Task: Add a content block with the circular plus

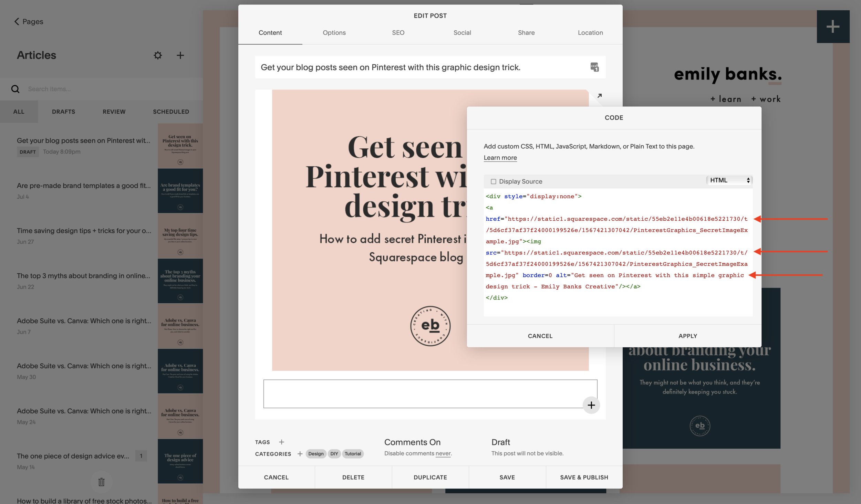Action: pos(592,405)
